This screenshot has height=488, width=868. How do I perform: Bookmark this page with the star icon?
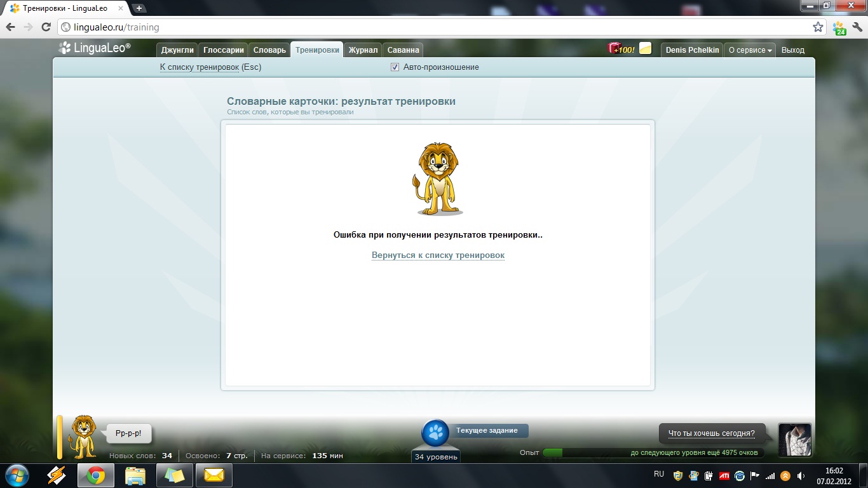click(818, 27)
